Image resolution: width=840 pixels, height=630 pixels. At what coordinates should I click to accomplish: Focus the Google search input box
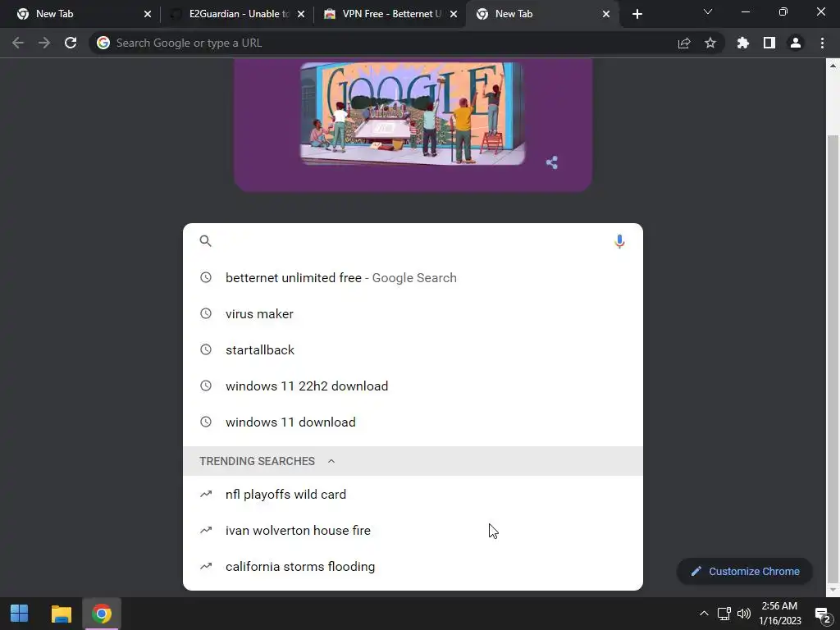click(x=413, y=241)
